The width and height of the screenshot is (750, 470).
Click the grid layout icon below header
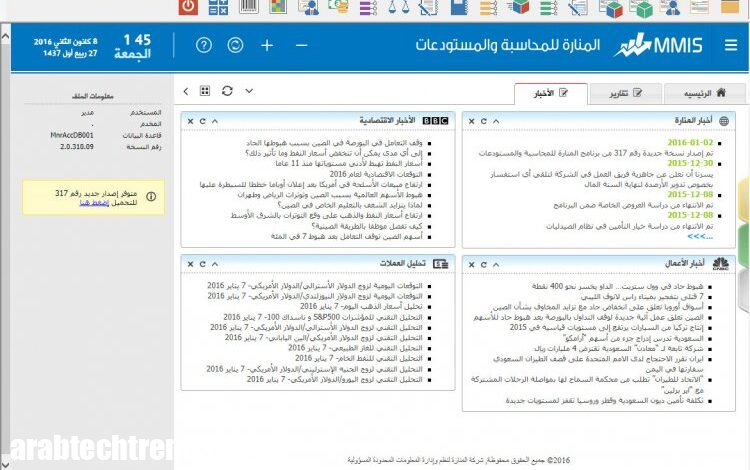[205, 91]
